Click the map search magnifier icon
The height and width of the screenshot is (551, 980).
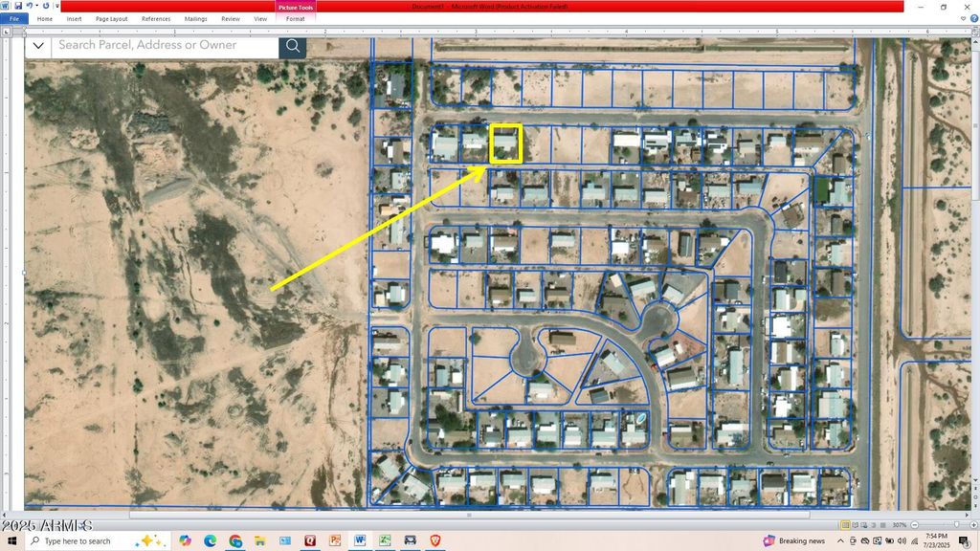coord(293,45)
